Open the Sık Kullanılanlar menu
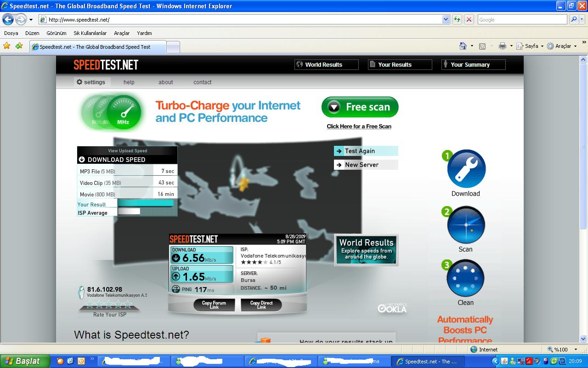Image resolution: width=588 pixels, height=368 pixels. click(x=90, y=33)
